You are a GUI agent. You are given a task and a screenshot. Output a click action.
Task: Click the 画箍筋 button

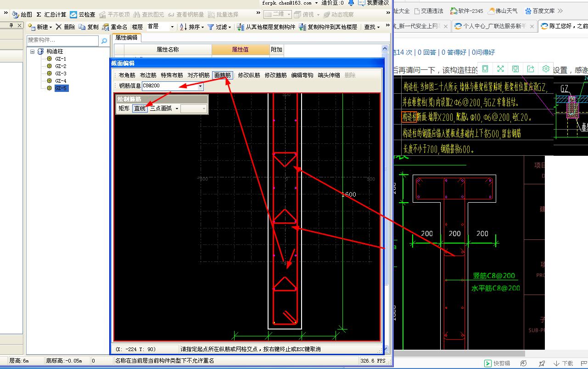(223, 75)
